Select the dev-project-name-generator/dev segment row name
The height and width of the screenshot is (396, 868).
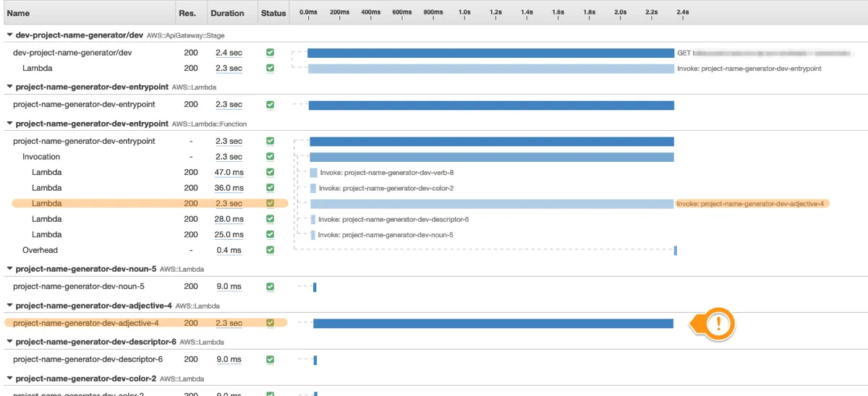coord(72,53)
